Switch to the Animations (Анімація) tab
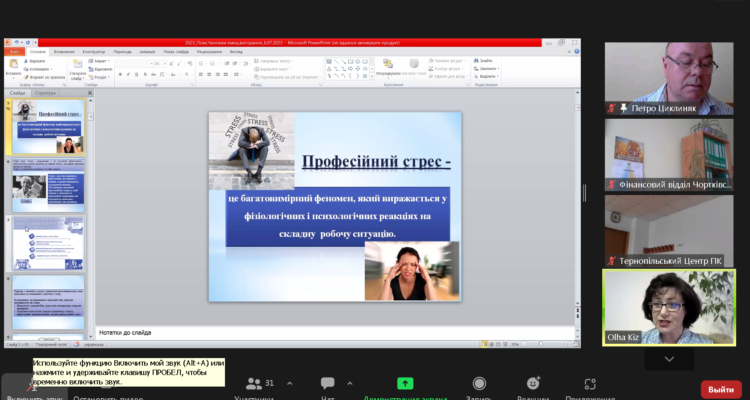750x400 pixels. click(x=147, y=52)
